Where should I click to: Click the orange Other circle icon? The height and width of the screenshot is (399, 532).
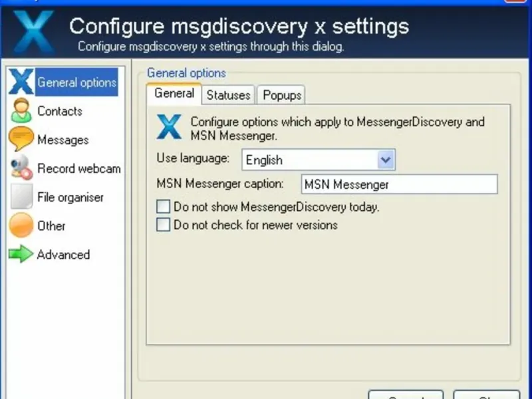[x=21, y=225]
